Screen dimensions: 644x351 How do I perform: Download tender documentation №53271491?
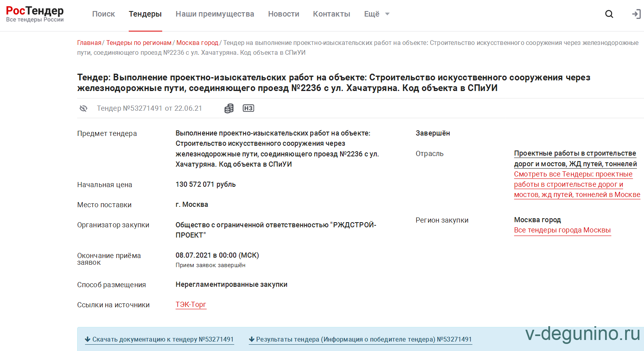pos(159,339)
